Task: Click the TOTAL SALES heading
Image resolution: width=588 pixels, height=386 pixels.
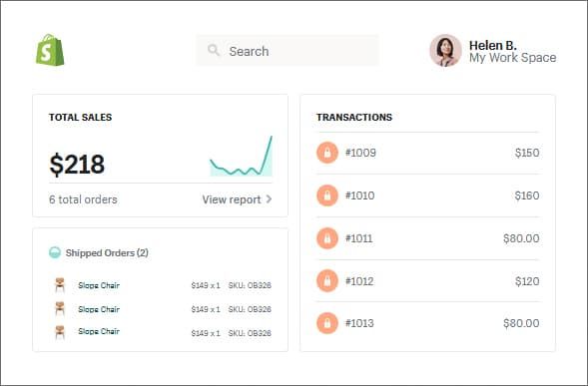Action: tap(80, 118)
